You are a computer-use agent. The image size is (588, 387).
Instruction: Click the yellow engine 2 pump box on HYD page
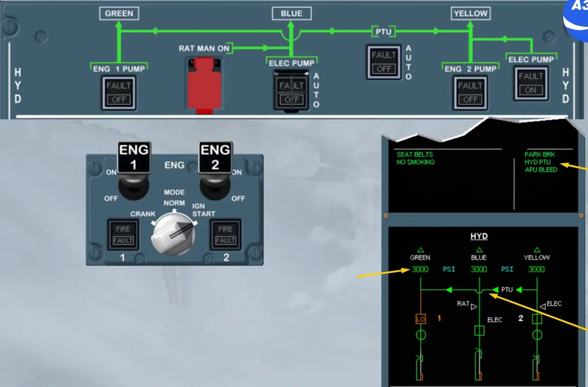pos(537,319)
